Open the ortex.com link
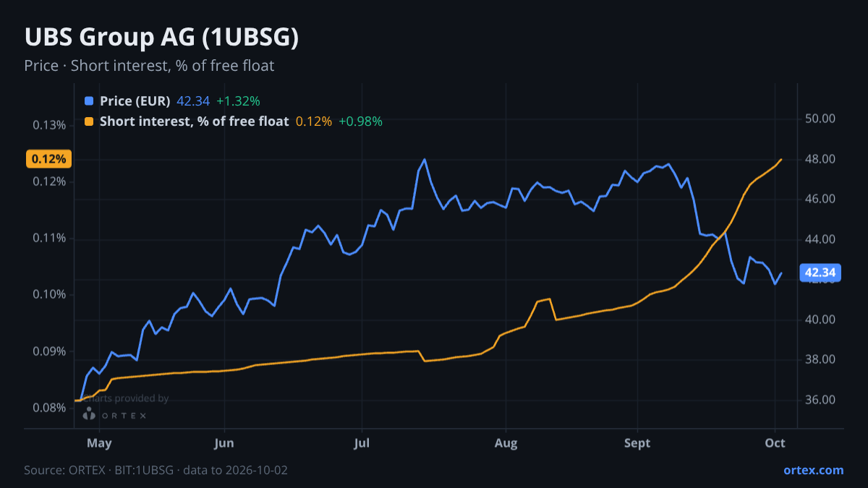 (813, 470)
